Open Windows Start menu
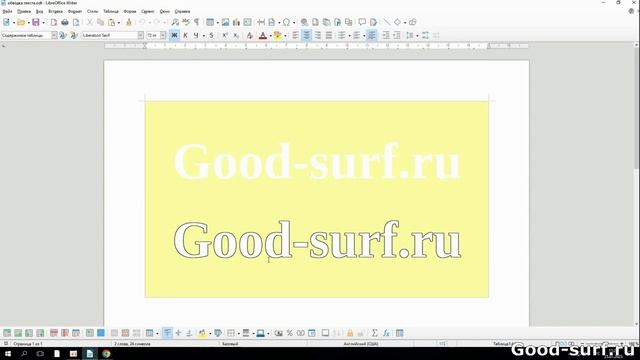Image resolution: width=640 pixels, height=360 pixels. point(8,353)
